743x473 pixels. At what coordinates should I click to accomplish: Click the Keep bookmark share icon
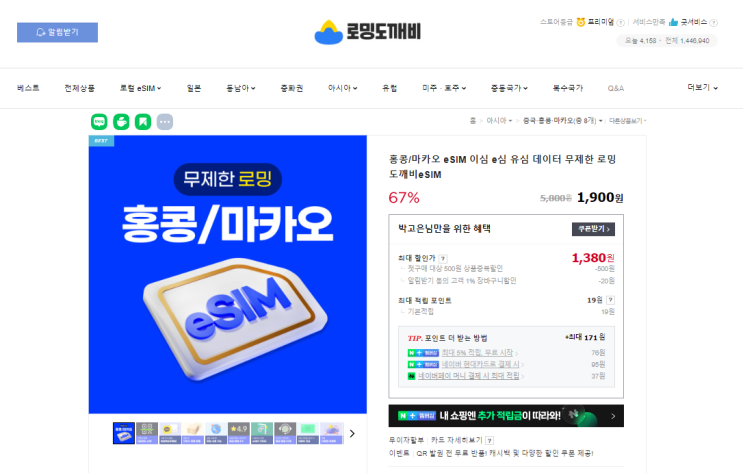tap(143, 122)
